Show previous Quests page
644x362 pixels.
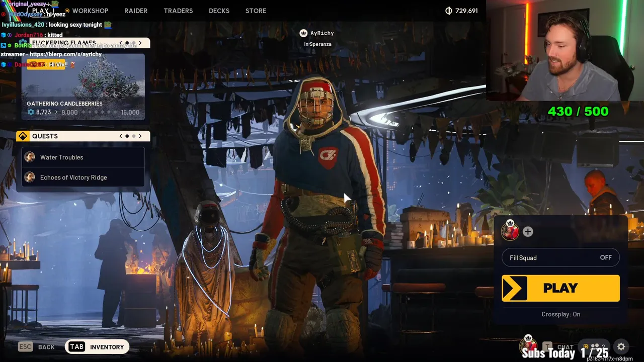pos(121,136)
